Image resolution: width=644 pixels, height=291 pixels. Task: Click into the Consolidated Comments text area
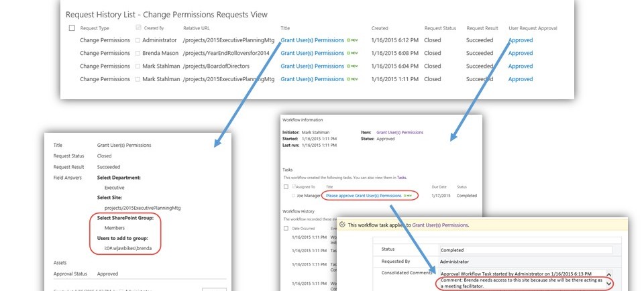coord(522,280)
